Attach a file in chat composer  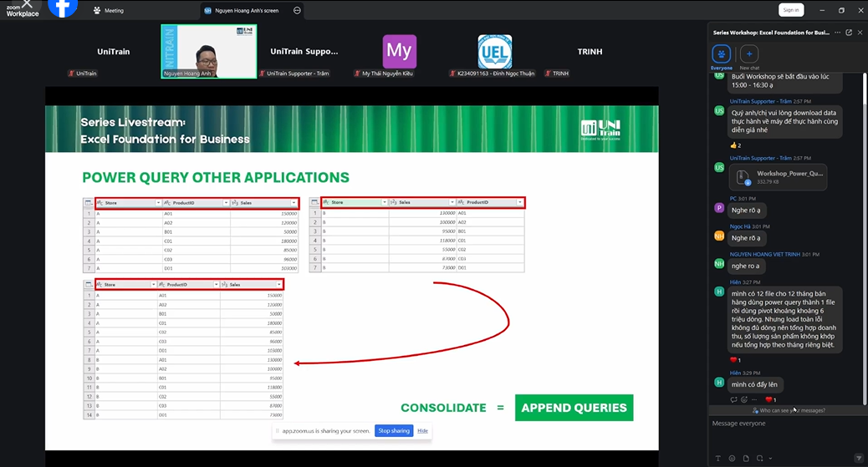pos(746,458)
